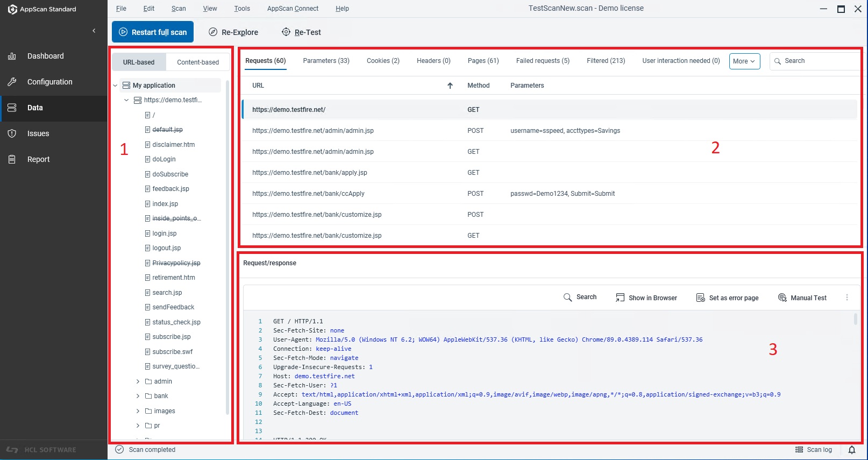Click Restart full scan button
868x460 pixels.
(153, 32)
